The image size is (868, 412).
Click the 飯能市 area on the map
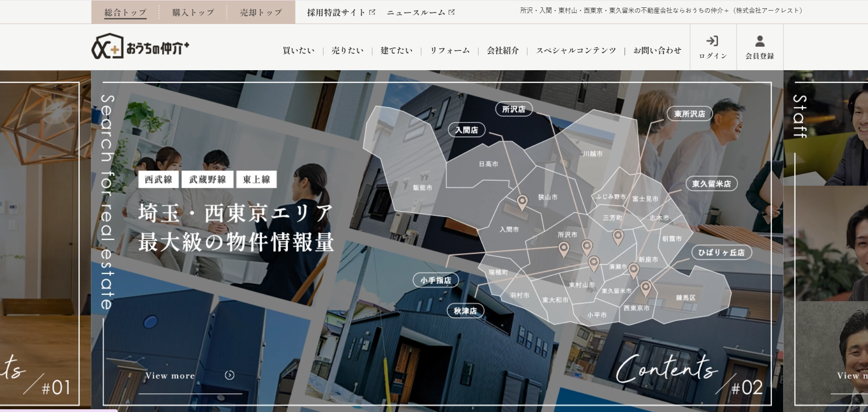click(422, 188)
